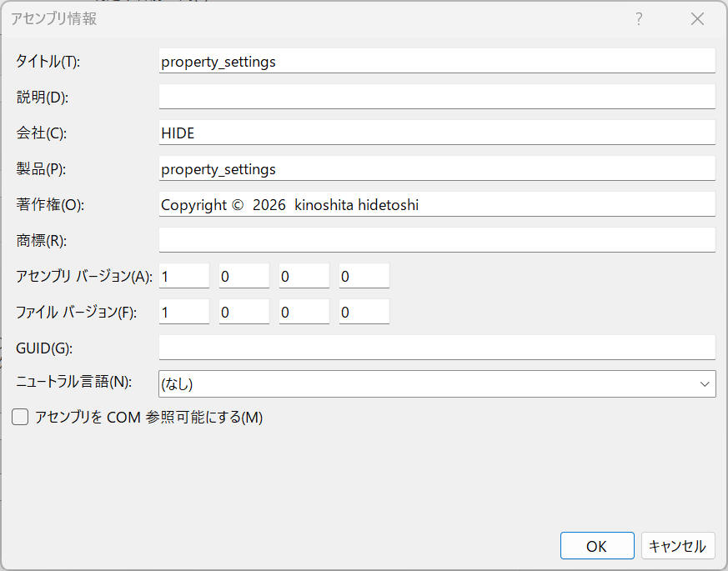Click the タイトル(T): label
Screen dimensions: 728x571
coord(48,62)
